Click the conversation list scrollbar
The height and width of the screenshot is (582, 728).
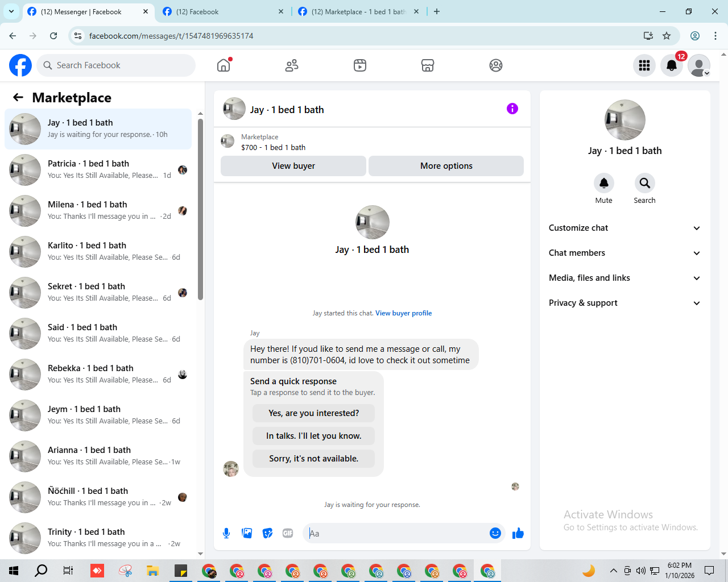tap(200, 209)
